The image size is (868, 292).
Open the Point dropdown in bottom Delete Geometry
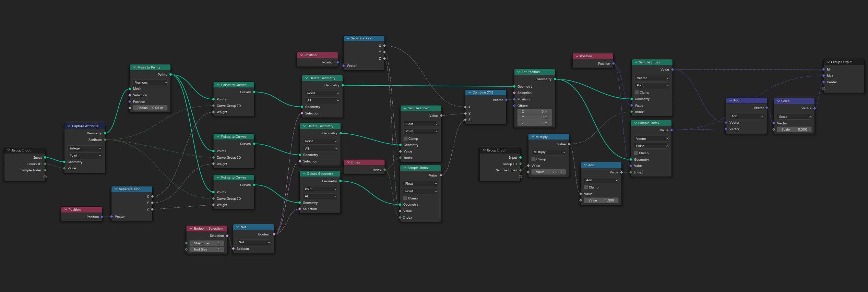[x=320, y=189]
